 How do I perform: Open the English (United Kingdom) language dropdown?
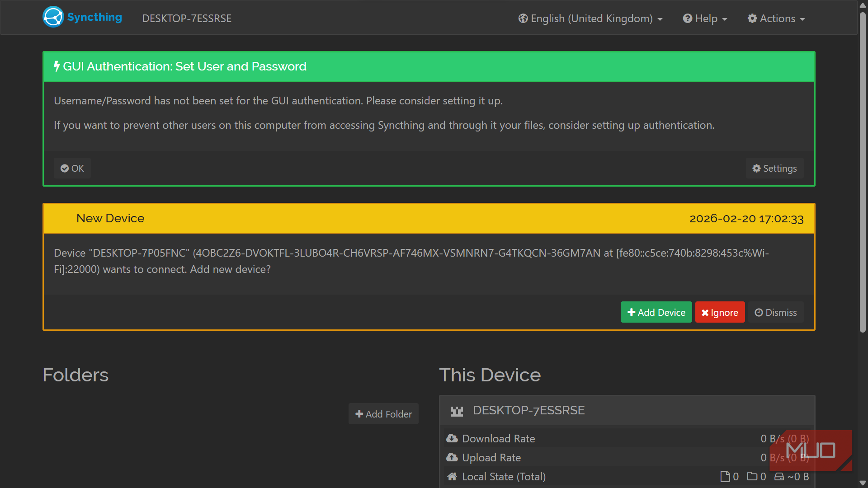point(590,19)
